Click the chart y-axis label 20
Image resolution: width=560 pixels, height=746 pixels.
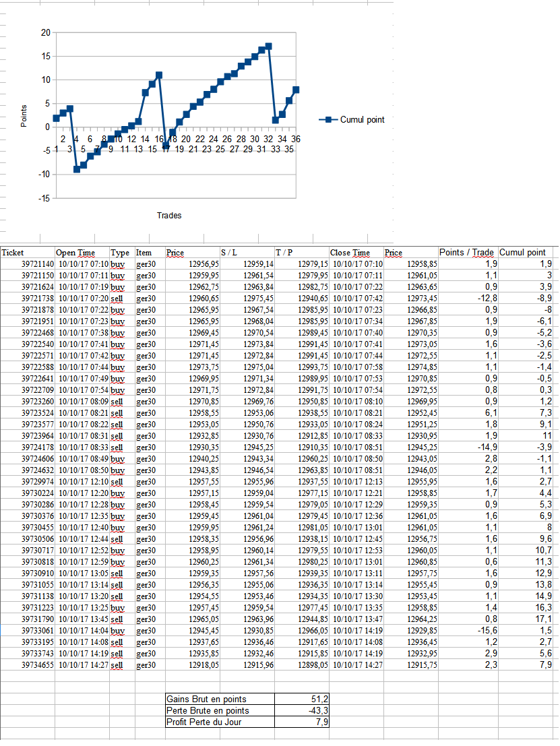(x=46, y=33)
